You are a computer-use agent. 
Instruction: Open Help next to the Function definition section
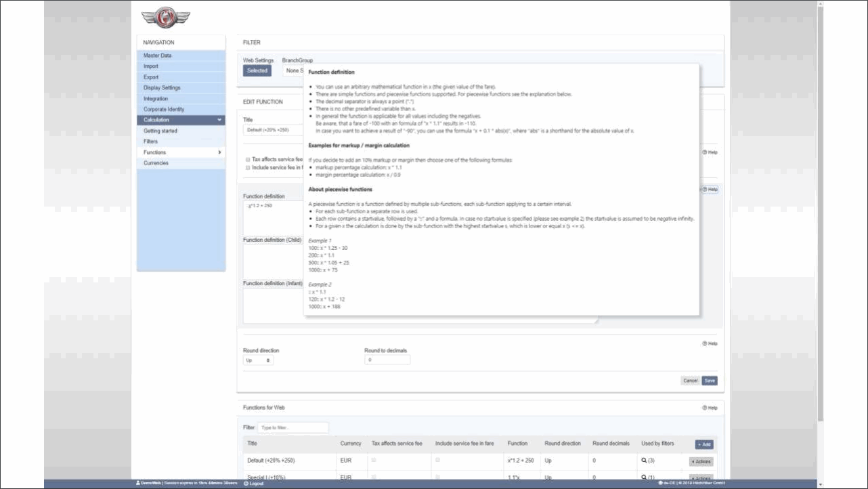[710, 190]
